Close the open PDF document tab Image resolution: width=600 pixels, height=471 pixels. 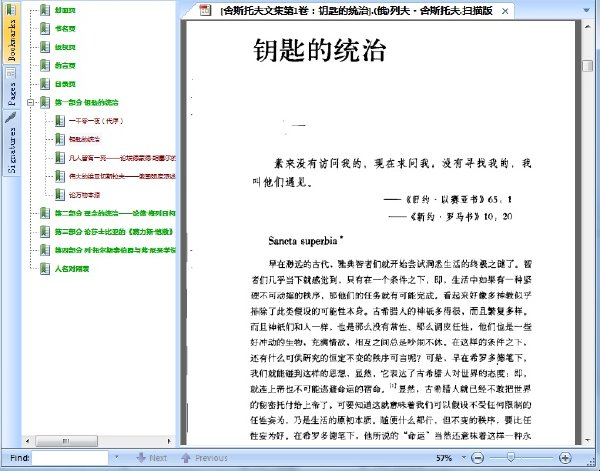(505, 11)
